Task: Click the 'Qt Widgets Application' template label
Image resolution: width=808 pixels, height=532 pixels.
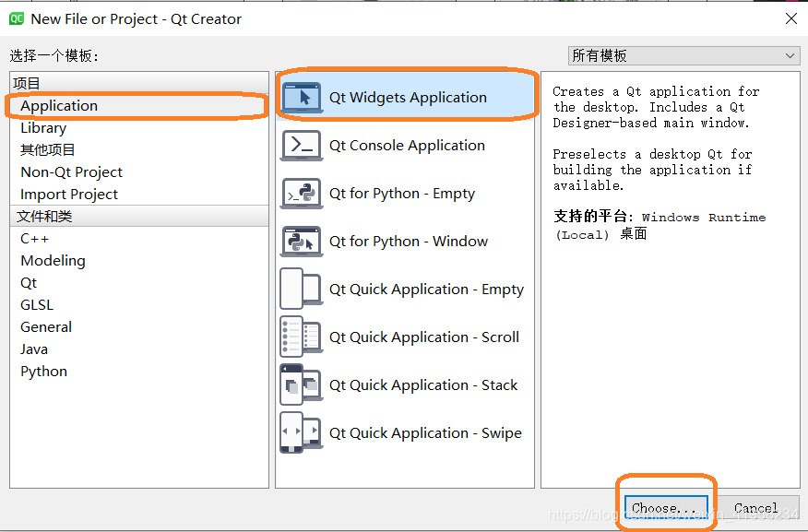Action: click(x=408, y=98)
